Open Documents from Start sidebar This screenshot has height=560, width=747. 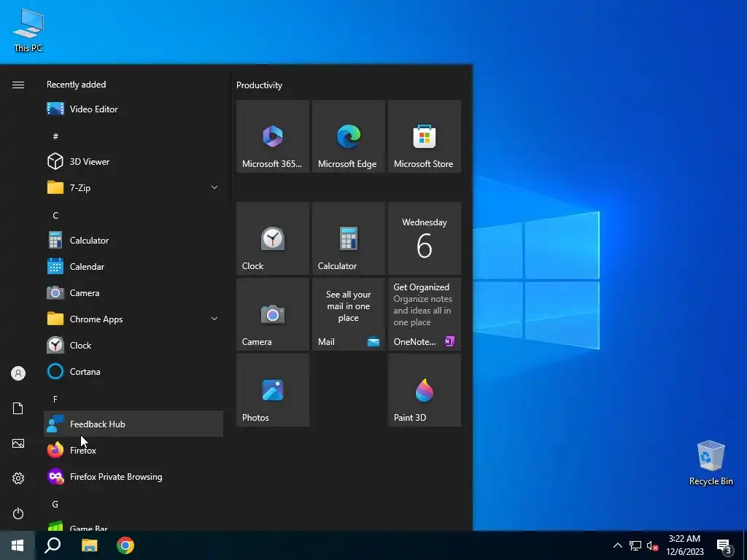pos(18,408)
